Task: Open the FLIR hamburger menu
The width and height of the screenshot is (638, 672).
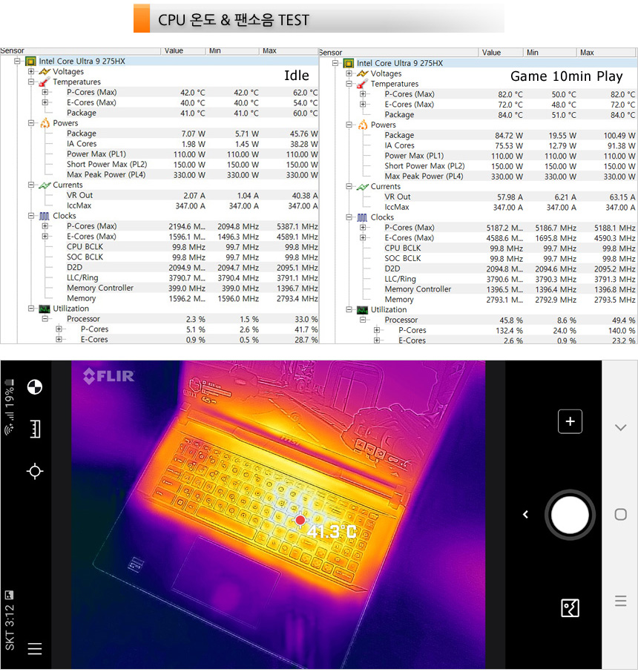Action: tap(34, 649)
